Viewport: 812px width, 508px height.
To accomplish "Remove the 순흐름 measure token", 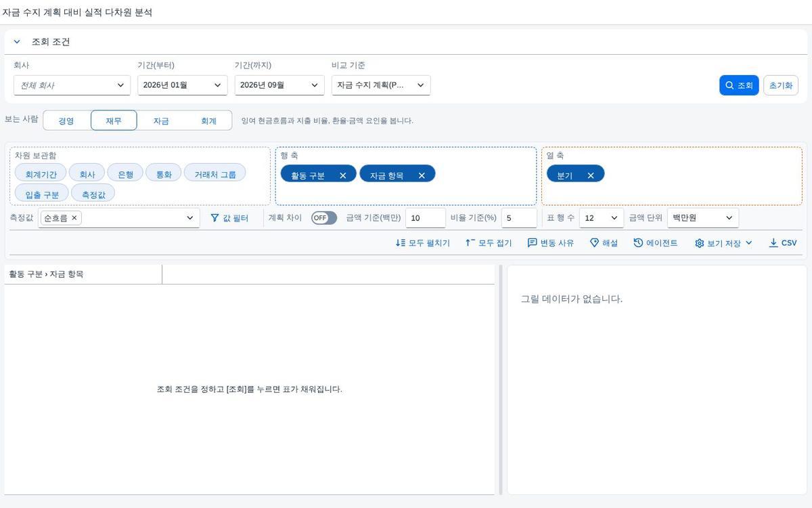I will [74, 218].
